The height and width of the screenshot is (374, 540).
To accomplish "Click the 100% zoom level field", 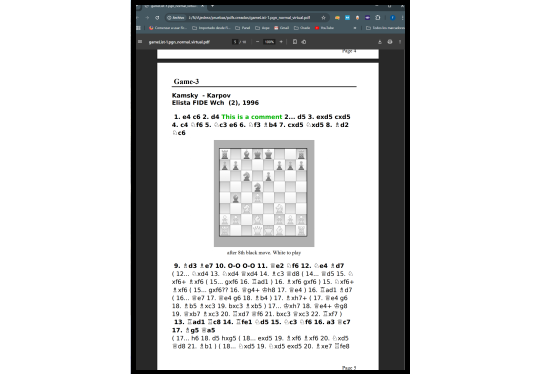I will tap(269, 42).
